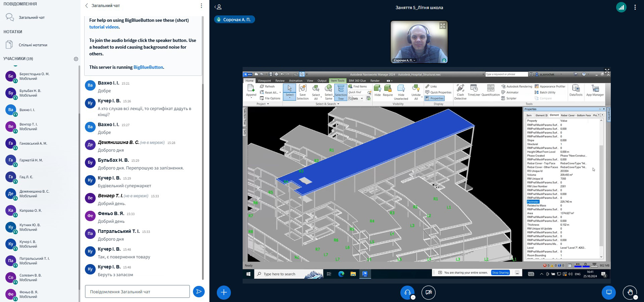The image size is (644, 302).
Task: Open Autodesk Rendering tool
Action: tap(517, 87)
